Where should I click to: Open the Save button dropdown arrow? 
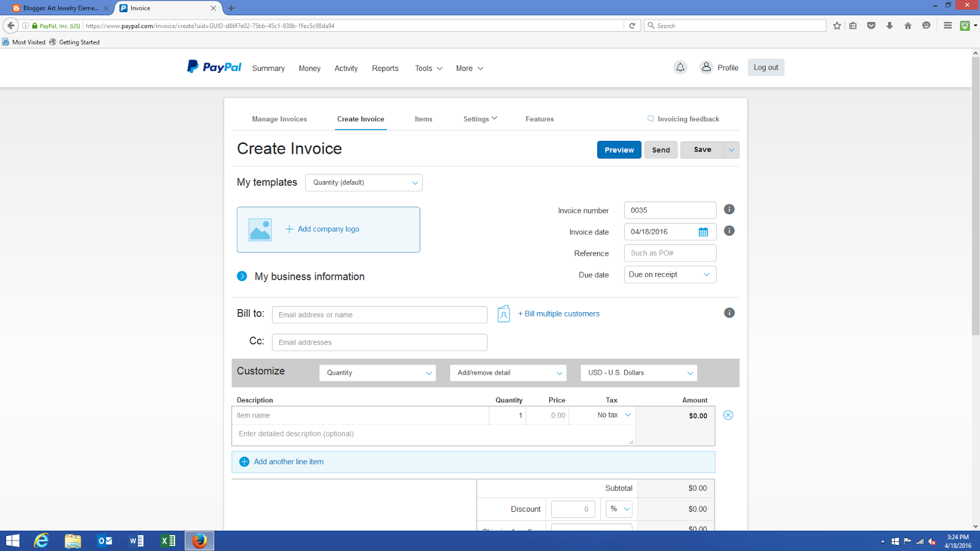(732, 150)
